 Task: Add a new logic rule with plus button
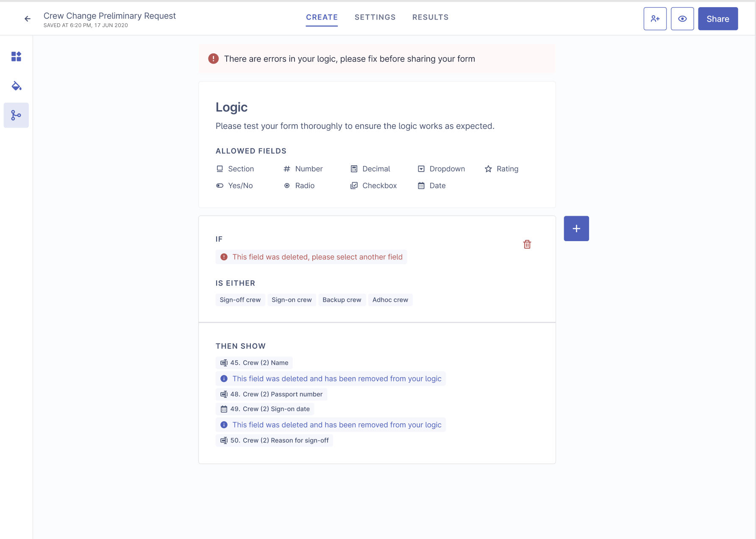click(x=576, y=228)
